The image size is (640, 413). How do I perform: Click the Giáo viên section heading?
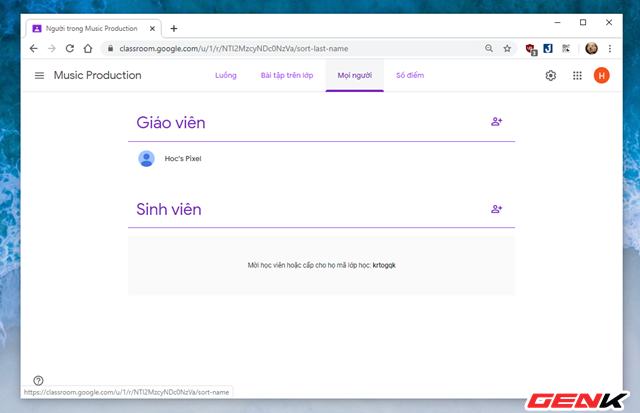171,123
